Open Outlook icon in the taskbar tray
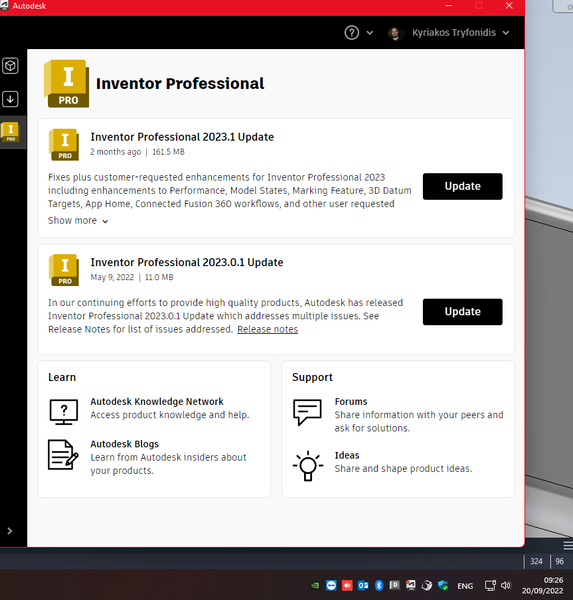The height and width of the screenshot is (600, 573). pyautogui.click(x=363, y=585)
